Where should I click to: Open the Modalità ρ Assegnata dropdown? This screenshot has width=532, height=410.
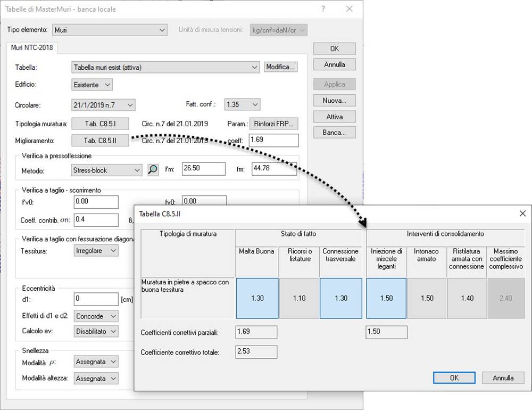pyautogui.click(x=96, y=362)
